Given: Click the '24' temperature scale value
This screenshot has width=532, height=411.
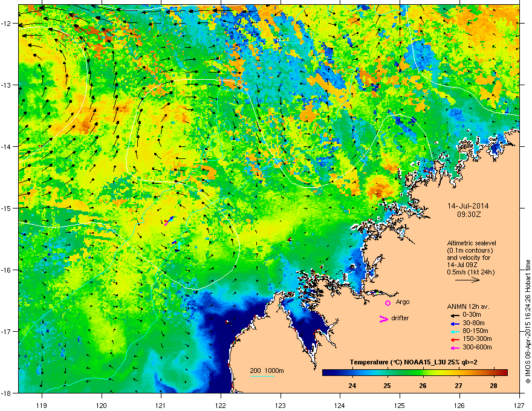Looking at the screenshot, I should point(352,386).
